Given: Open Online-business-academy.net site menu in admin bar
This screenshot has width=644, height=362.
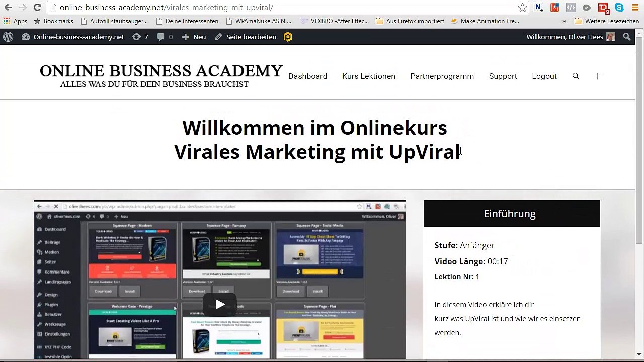Looking at the screenshot, I should pos(72,37).
